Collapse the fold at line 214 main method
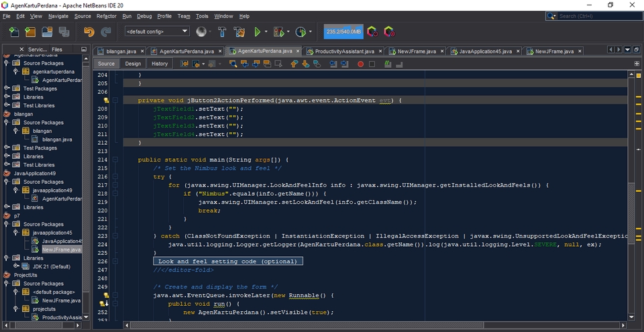This screenshot has width=644, height=332. [115, 160]
